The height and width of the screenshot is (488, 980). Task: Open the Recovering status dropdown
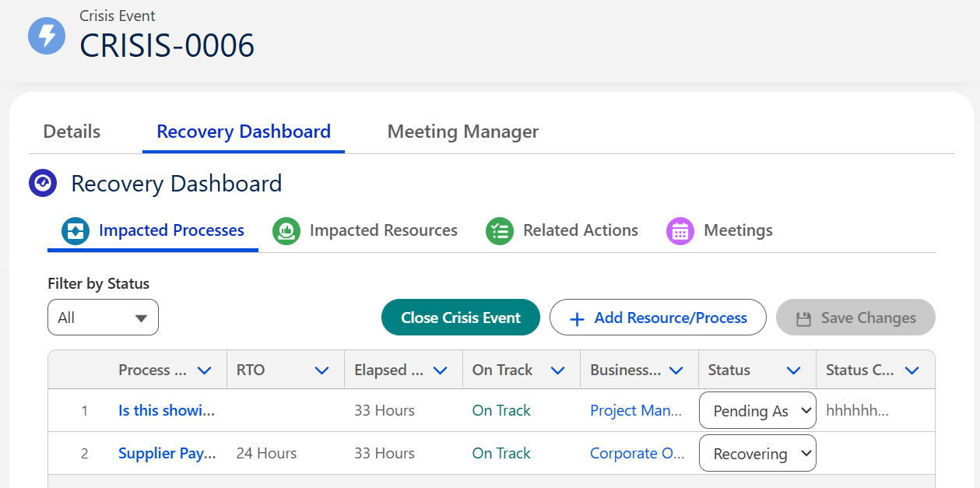(757, 452)
